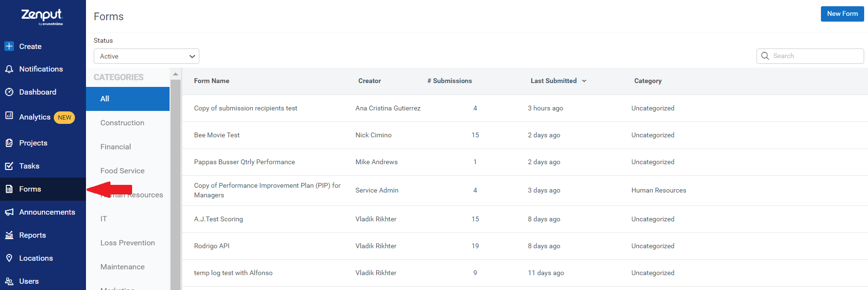Open the Rodrigo API form
Image resolution: width=868 pixels, height=290 pixels.
click(x=212, y=246)
